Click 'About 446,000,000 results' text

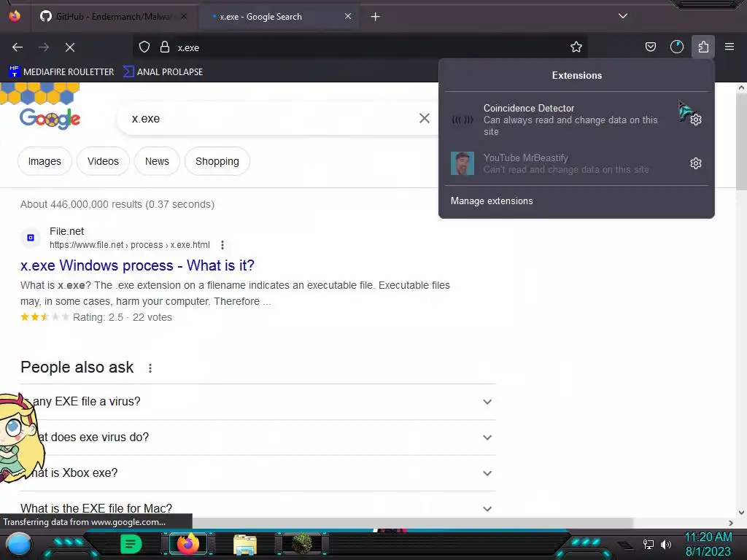tap(117, 204)
